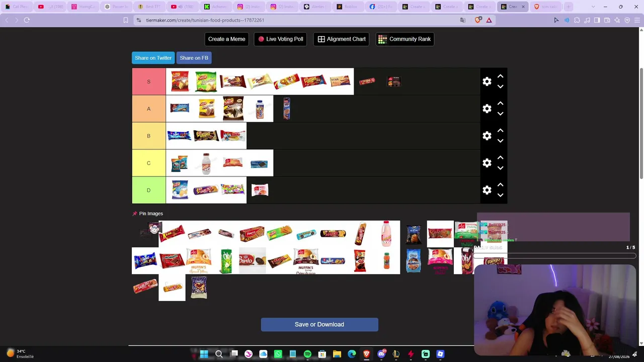Move the D tier row up
This screenshot has height=362, width=644.
(500, 185)
